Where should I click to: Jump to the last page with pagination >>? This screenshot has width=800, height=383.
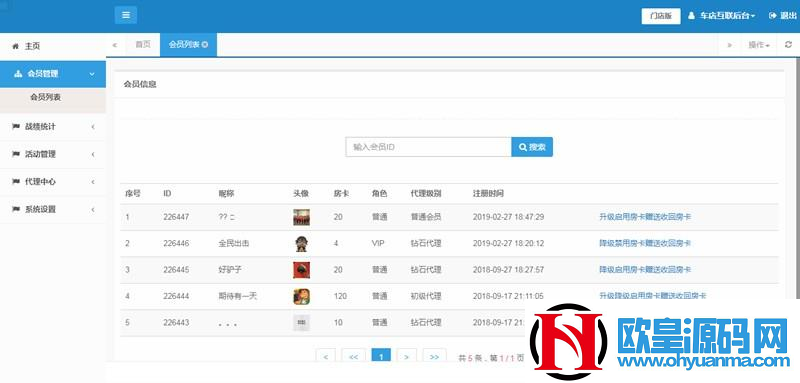pyautogui.click(x=434, y=356)
